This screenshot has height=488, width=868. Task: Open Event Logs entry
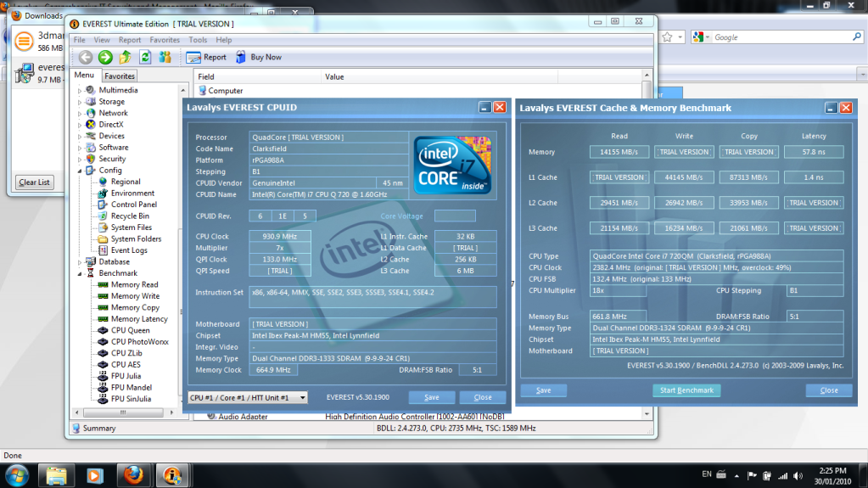(129, 250)
